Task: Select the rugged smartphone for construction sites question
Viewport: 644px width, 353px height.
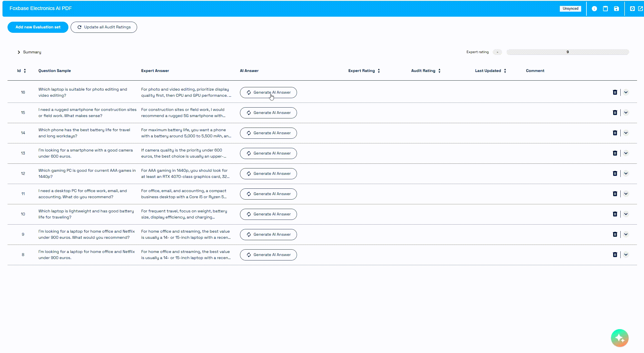Action: (x=87, y=113)
